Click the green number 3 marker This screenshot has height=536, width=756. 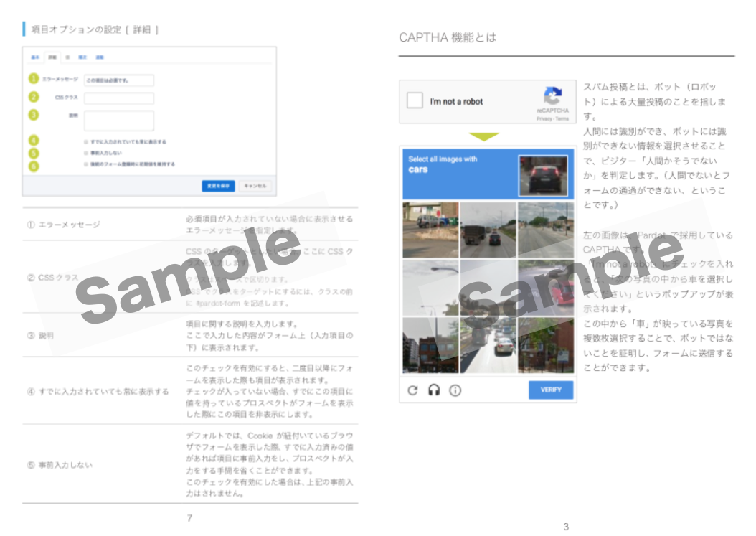tap(33, 115)
